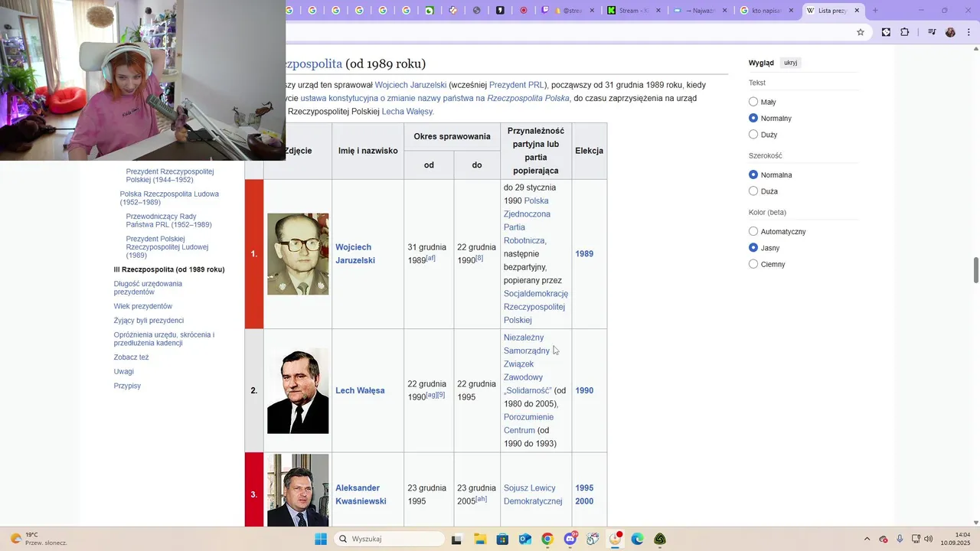Open volume tray icon
Viewport: 980px width, 551px height.
928,539
